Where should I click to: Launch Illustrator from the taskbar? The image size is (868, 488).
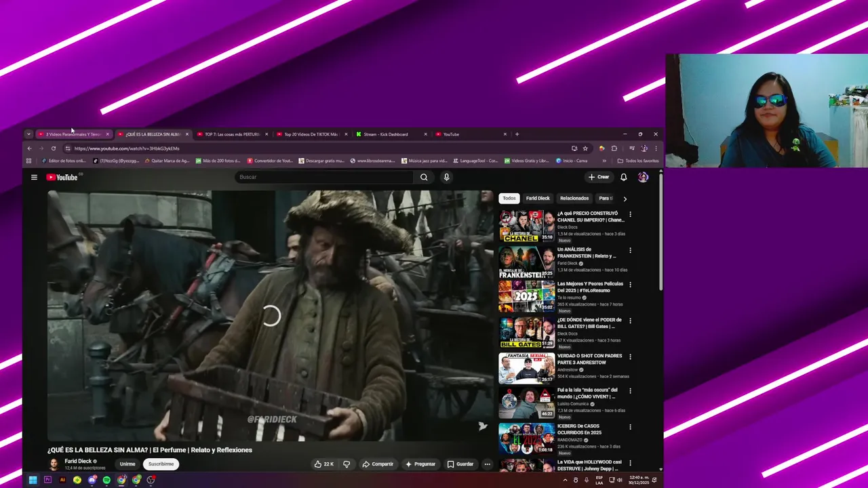[62, 480]
